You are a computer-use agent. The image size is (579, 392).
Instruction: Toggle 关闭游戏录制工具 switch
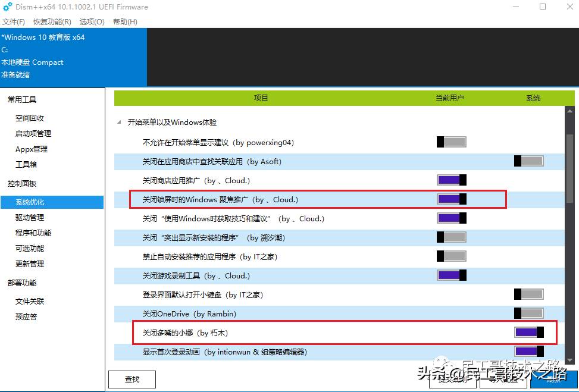tap(451, 275)
